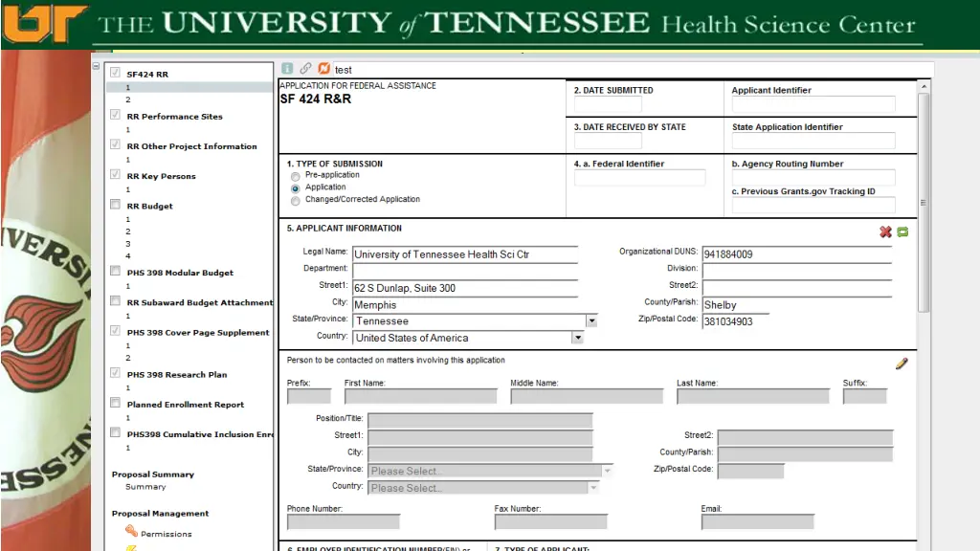This screenshot has width=980, height=551.
Task: Check the PHS 398 Modular Budget checkbox
Action: click(115, 271)
